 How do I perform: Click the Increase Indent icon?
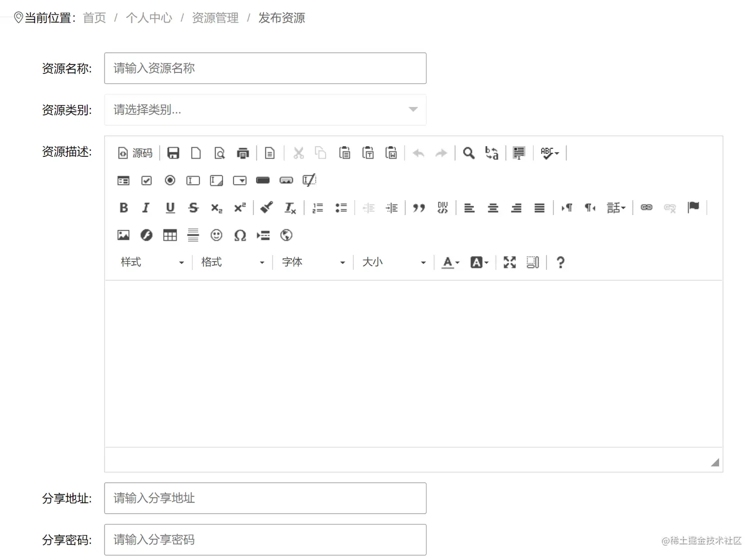[x=391, y=208]
